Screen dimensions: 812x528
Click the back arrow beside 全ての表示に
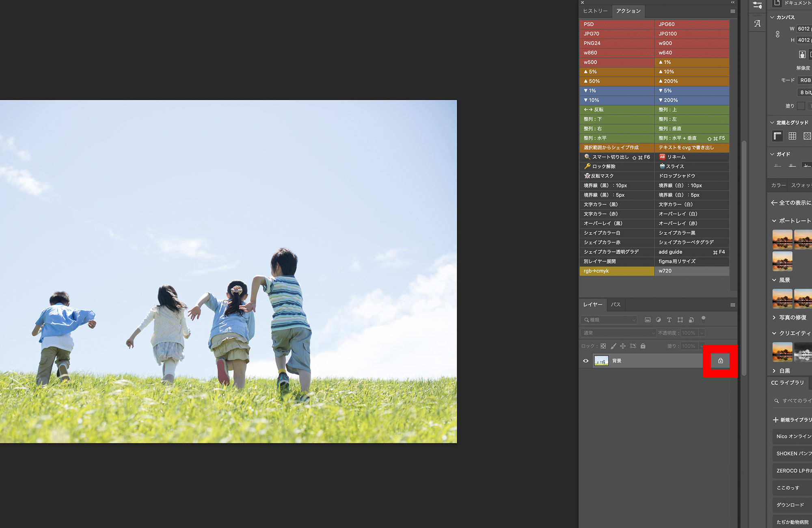[774, 203]
